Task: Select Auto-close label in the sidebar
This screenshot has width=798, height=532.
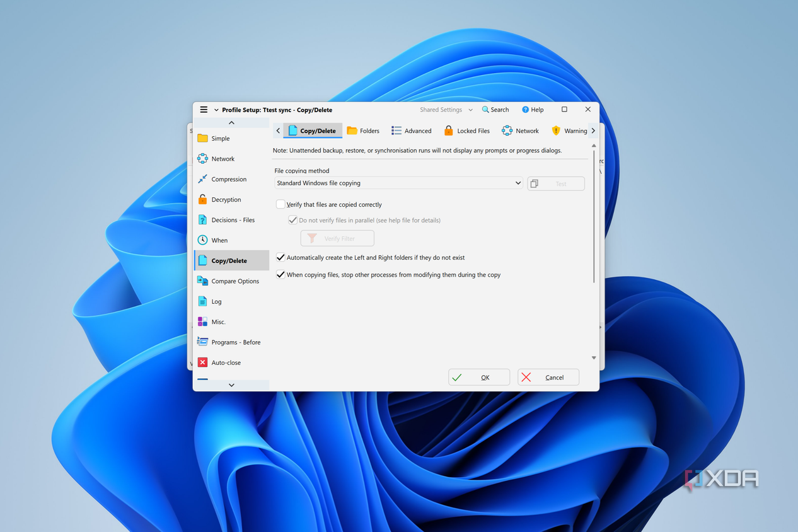Action: click(226, 362)
